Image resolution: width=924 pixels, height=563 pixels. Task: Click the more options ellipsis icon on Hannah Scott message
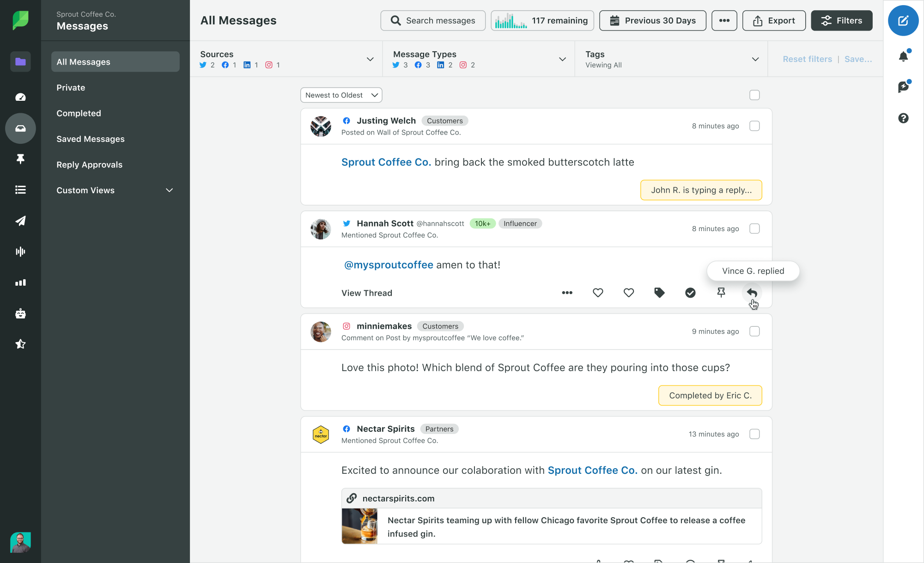(566, 293)
